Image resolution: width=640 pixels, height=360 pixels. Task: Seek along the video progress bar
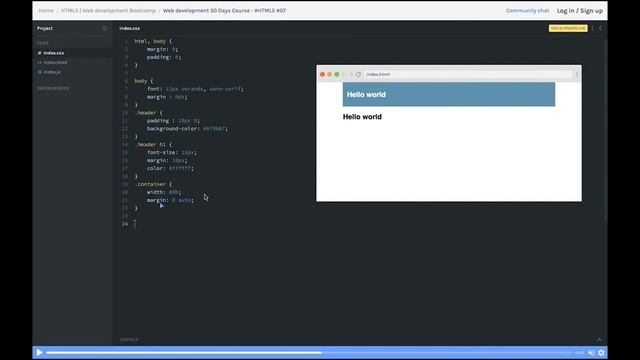tap(309, 353)
